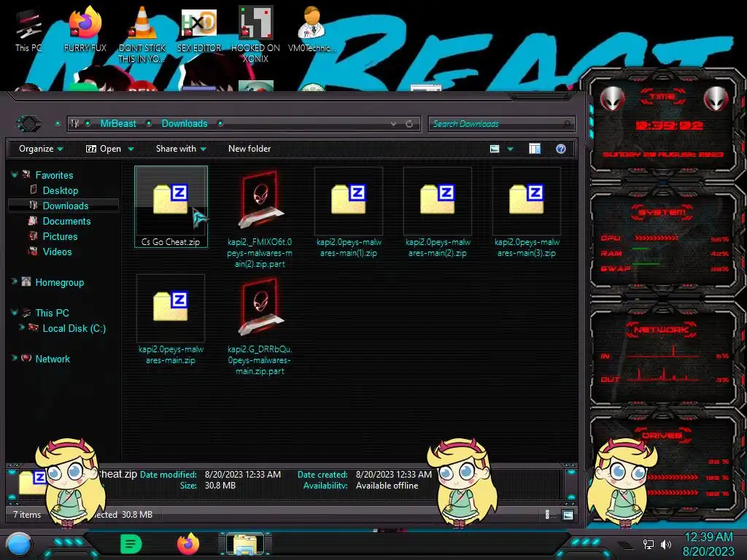747x560 pixels.
Task: Select Local Disk (C:) in the tree
Action: (x=74, y=329)
